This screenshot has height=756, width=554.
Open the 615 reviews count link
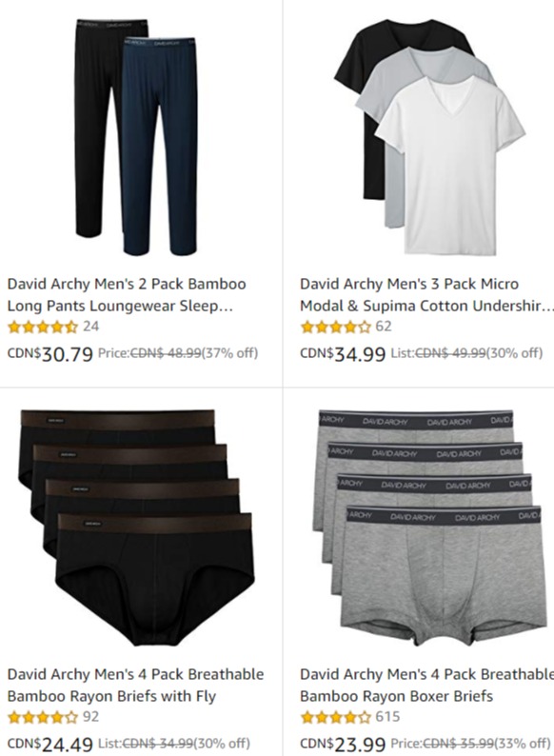tap(387, 716)
